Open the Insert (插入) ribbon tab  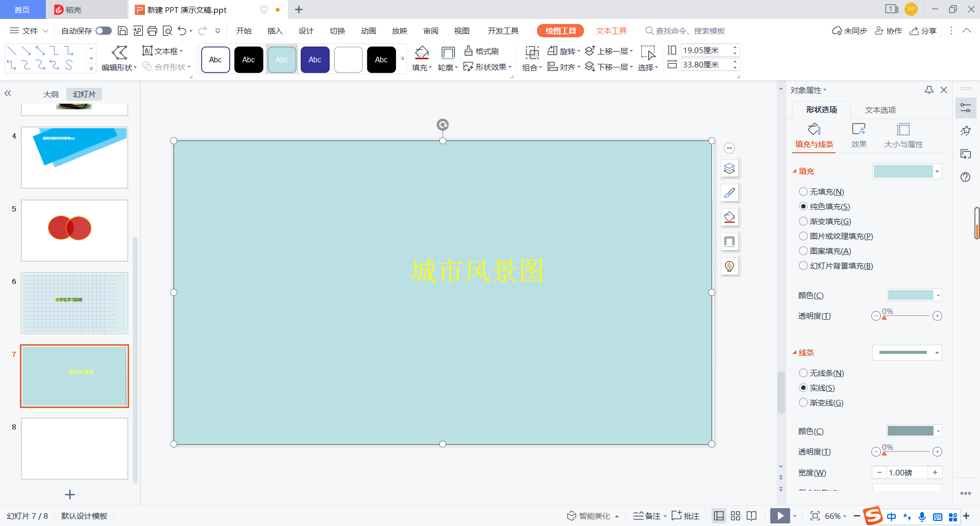(275, 31)
